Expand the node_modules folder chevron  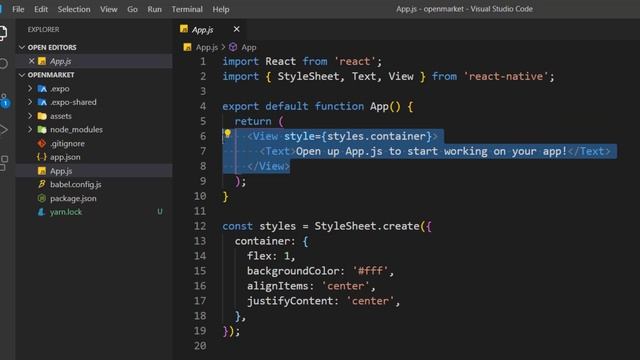pos(30,129)
